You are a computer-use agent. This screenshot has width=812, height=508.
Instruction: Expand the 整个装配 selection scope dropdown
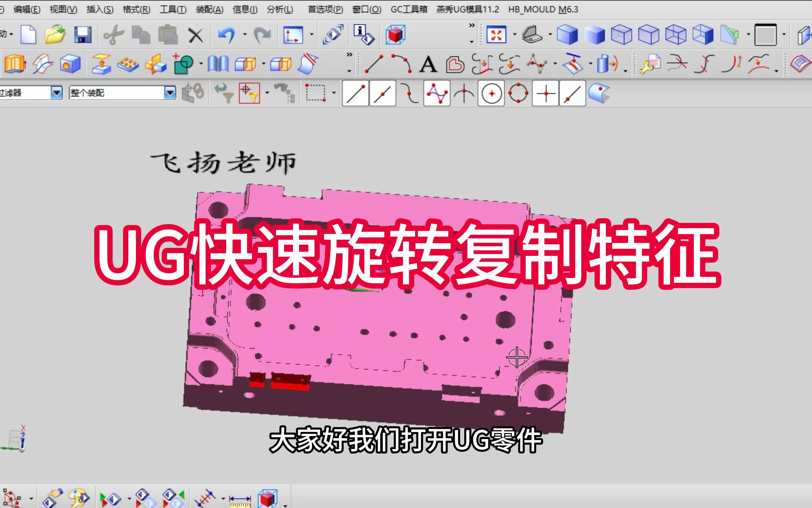[x=170, y=93]
